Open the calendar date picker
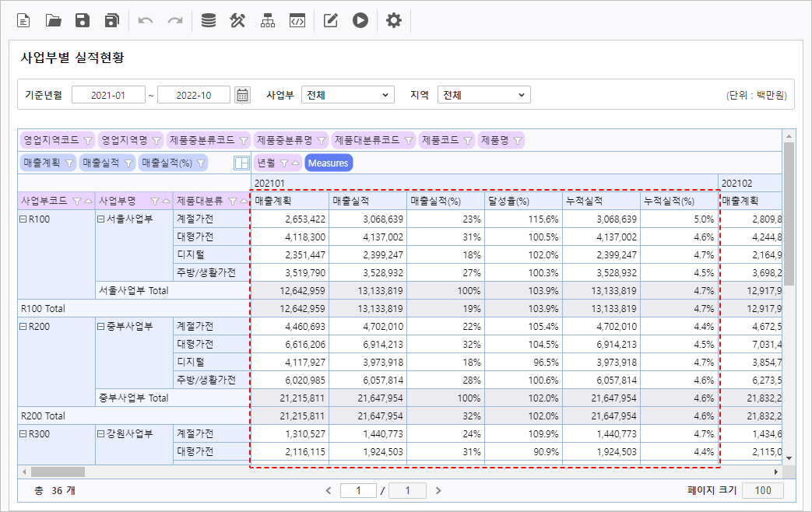Viewport: 812px width, 512px height. coord(243,95)
